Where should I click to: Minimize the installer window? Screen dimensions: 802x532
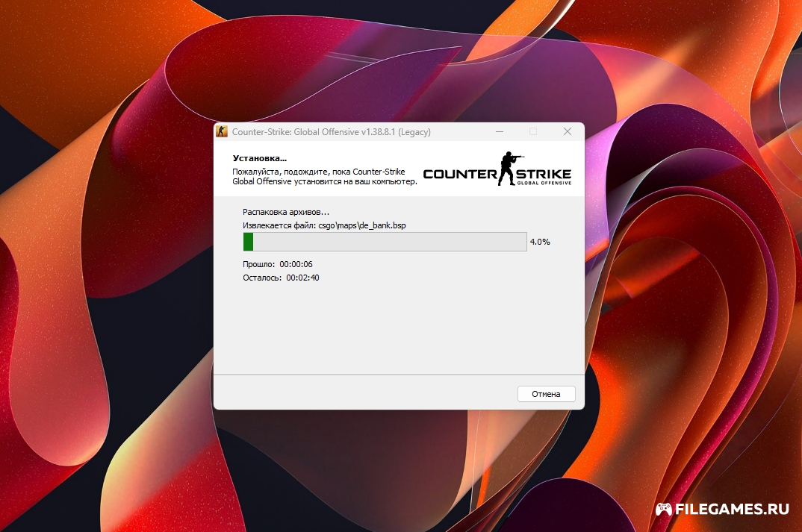[500, 132]
